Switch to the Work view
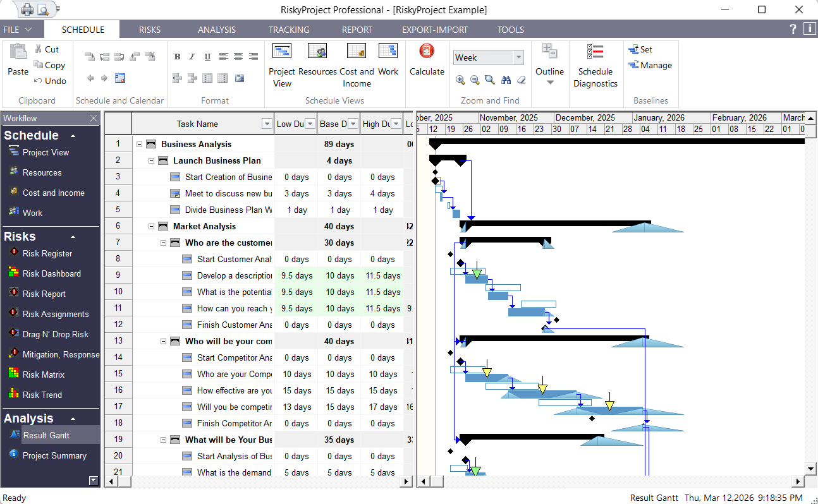The height and width of the screenshot is (504, 818). click(x=388, y=52)
